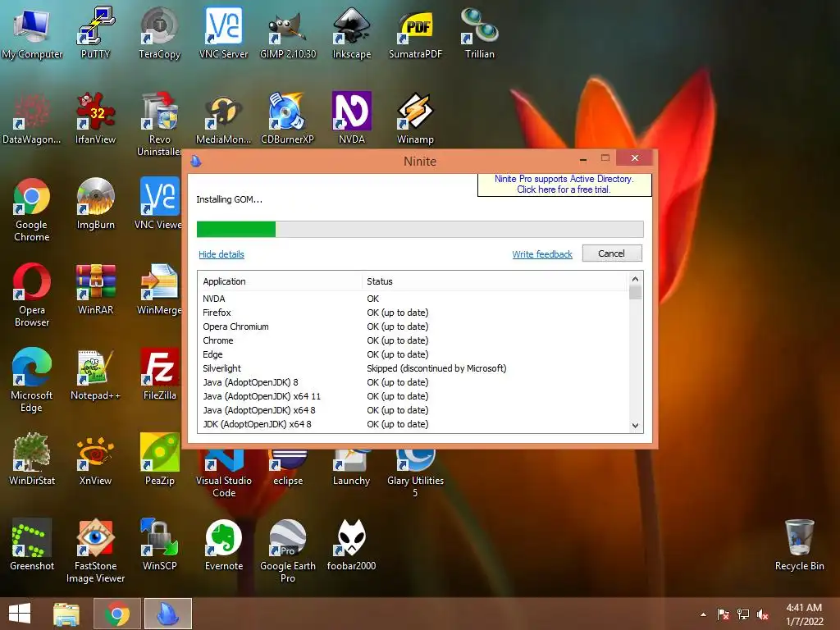Click the eclipse desktop icon
Viewport: 840px width, 630px height.
(288, 468)
